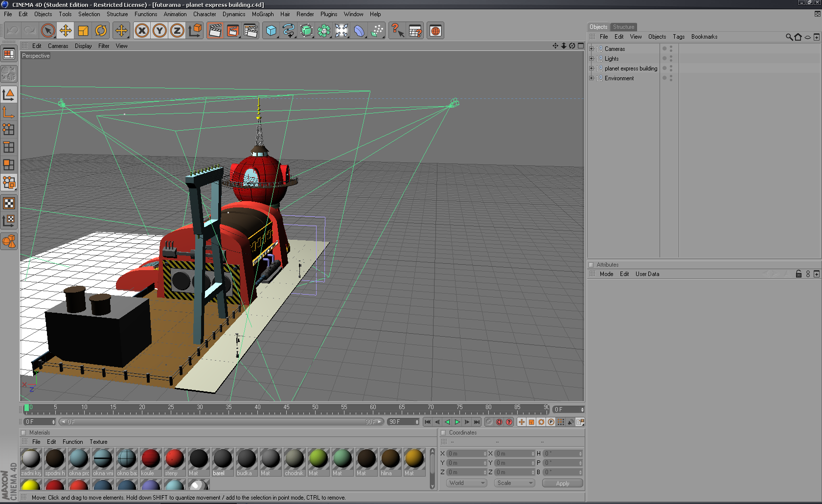Open the World coordinate dropdown
Image resolution: width=822 pixels, height=504 pixels.
pyautogui.click(x=467, y=483)
